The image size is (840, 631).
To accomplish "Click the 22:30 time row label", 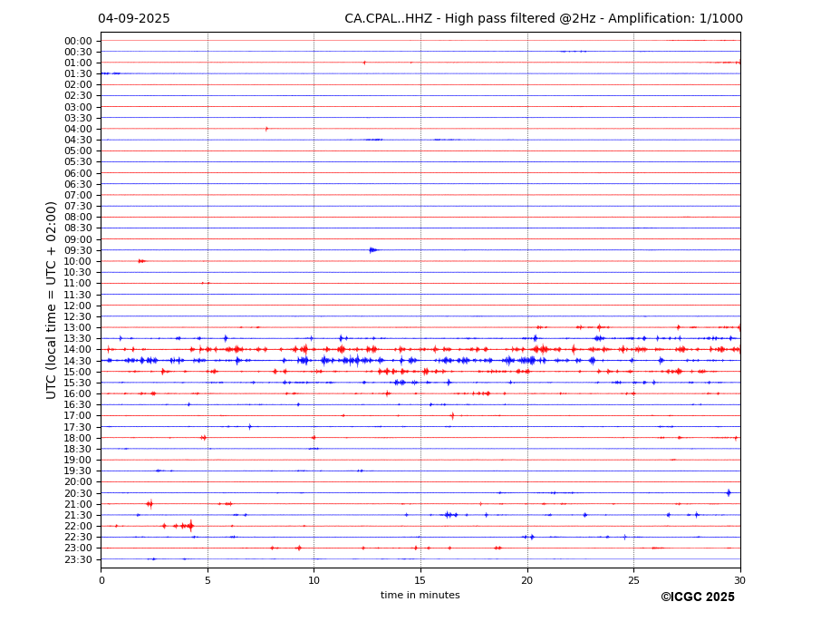I will (78, 538).
